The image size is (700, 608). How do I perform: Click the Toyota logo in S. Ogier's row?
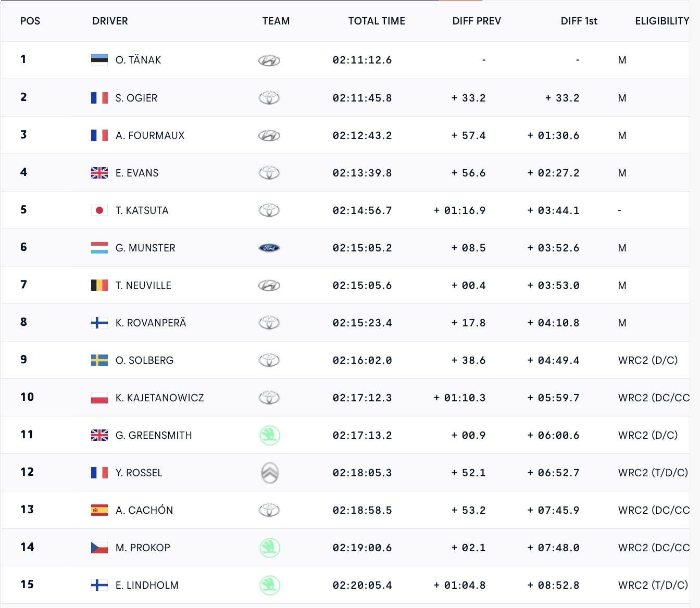pyautogui.click(x=269, y=98)
